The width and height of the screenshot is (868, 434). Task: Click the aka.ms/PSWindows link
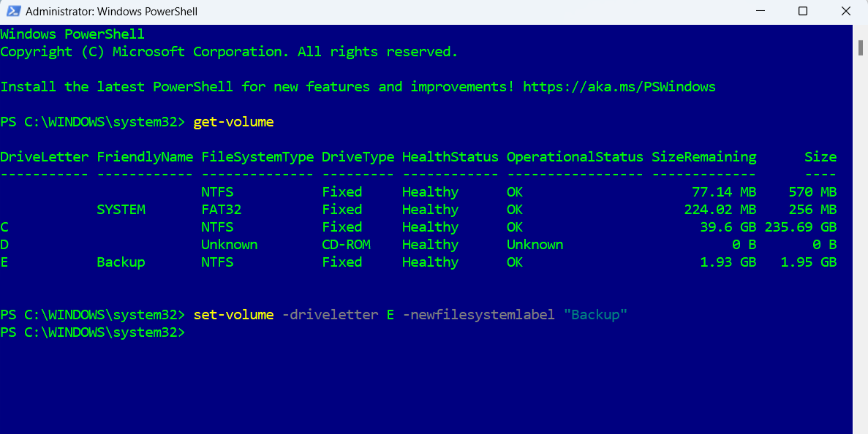pos(619,87)
